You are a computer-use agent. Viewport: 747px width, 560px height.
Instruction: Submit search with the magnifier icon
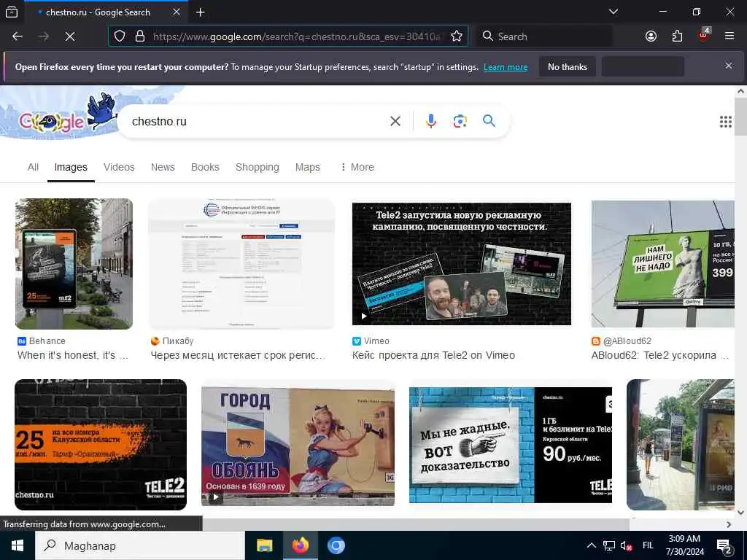pos(489,121)
